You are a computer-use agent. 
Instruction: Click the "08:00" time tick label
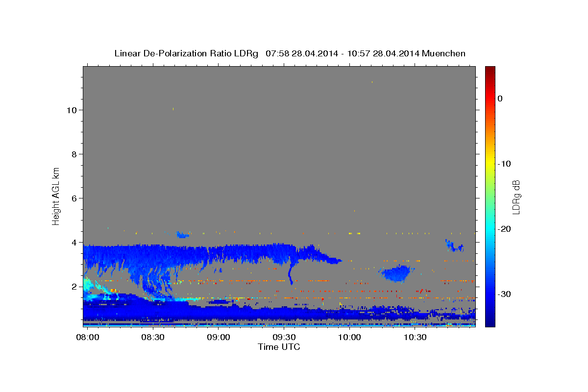(x=88, y=338)
